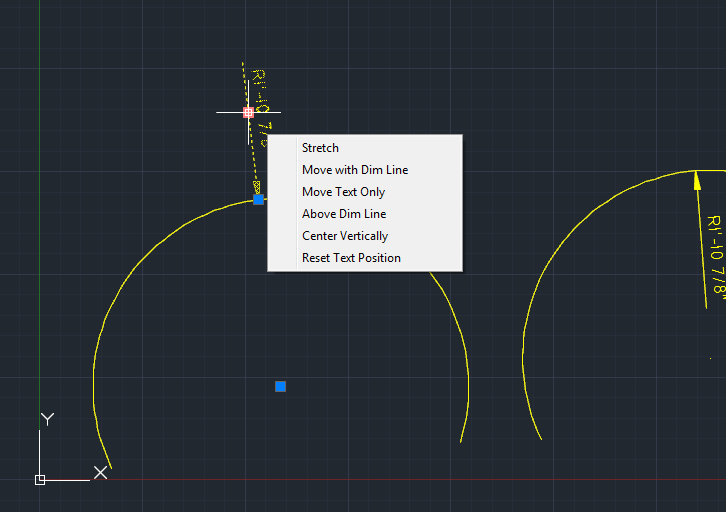
Task: Click the blue center-point grip below the arc
Action: click(280, 386)
